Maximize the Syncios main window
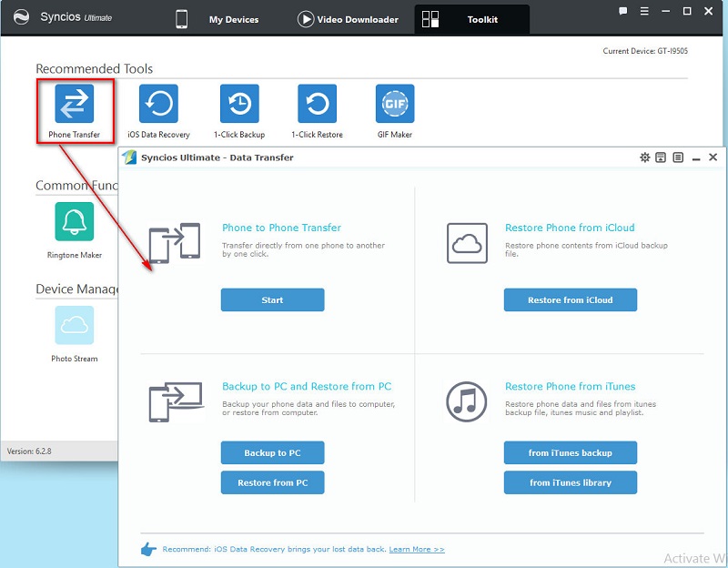The height and width of the screenshot is (568, 728). point(687,11)
